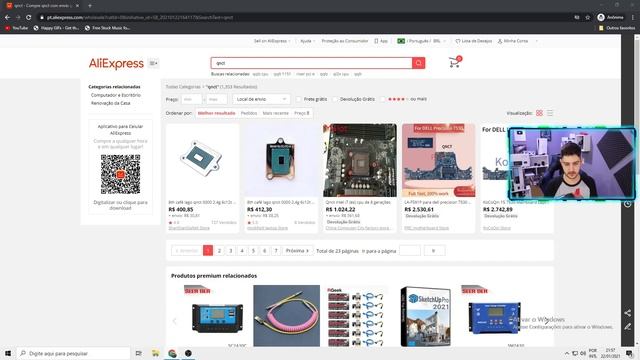Go back with browser back arrow
This screenshot has width=640, height=360.
point(7,18)
